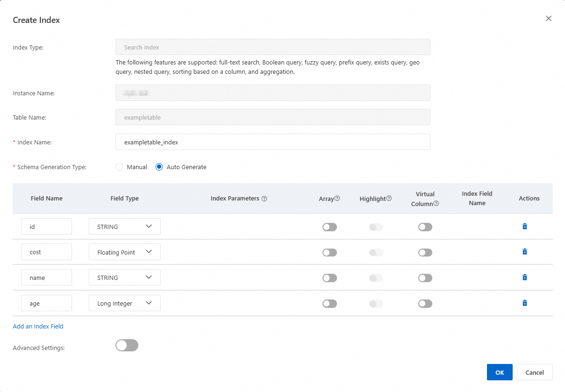Turn on Virtual Column for cost field

pos(425,253)
